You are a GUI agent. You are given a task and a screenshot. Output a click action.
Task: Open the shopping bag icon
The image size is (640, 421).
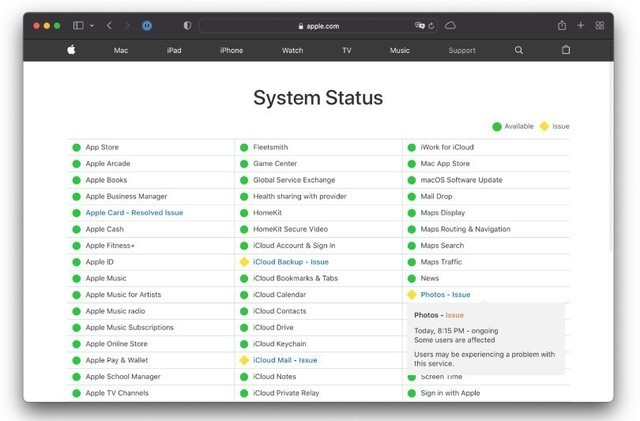(566, 50)
